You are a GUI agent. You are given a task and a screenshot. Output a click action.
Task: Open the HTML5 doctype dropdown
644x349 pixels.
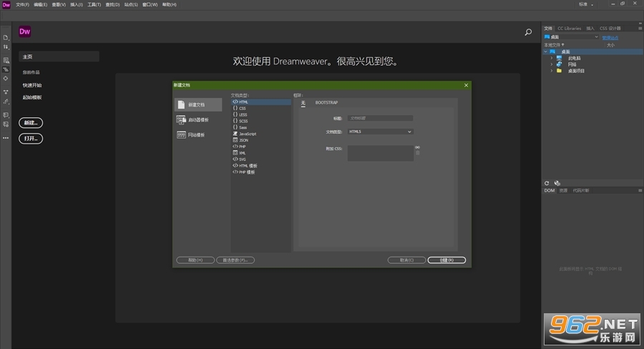pos(380,132)
